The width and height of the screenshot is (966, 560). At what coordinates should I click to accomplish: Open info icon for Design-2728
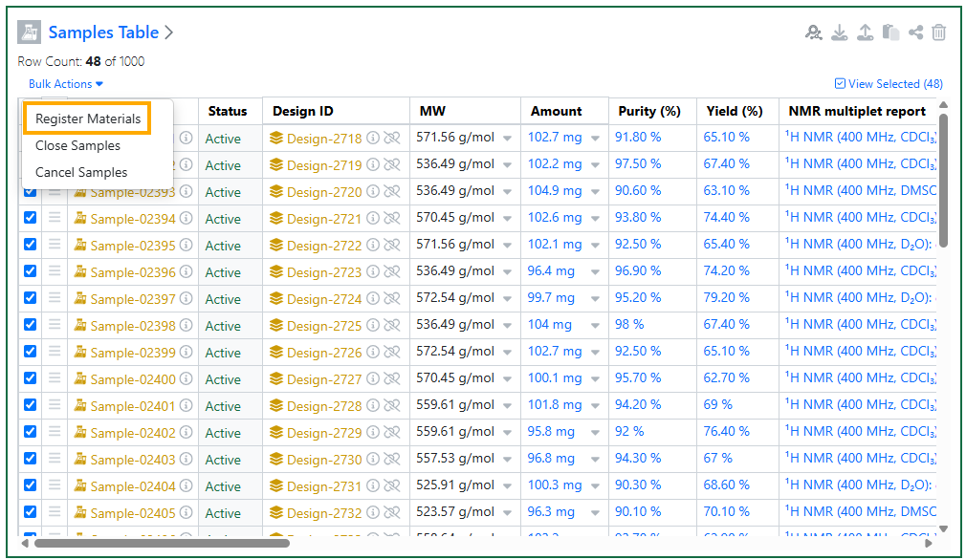pos(373,405)
